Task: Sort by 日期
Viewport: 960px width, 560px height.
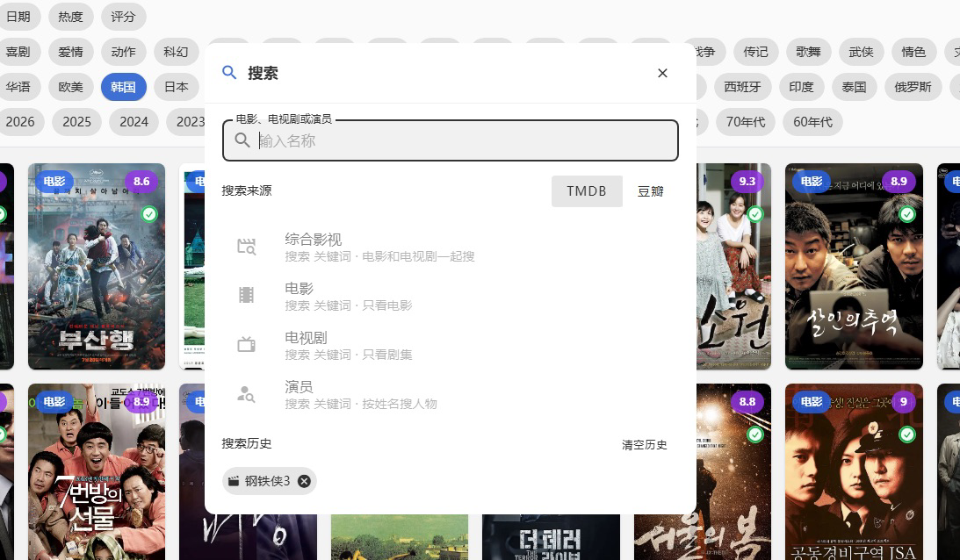Action: point(19,17)
